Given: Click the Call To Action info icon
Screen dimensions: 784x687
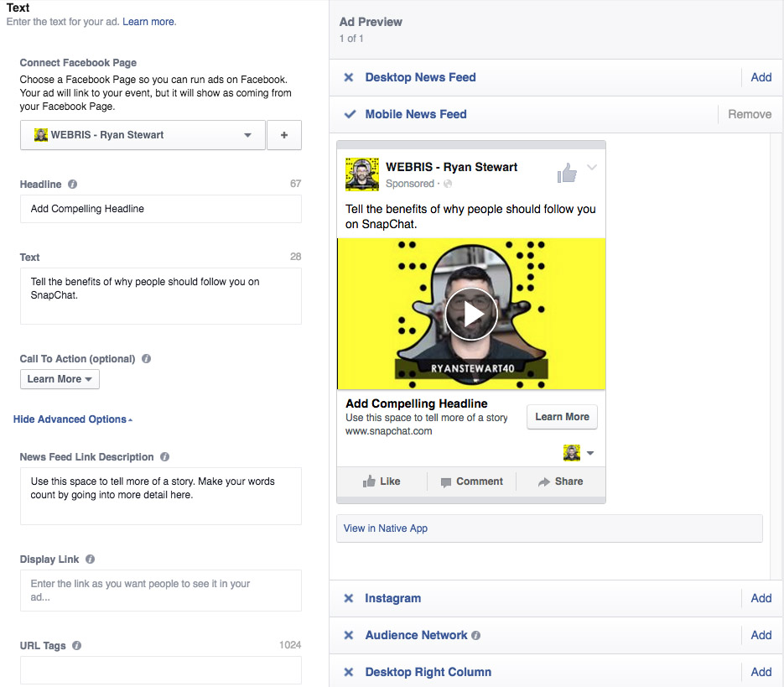Looking at the screenshot, I should tap(146, 359).
